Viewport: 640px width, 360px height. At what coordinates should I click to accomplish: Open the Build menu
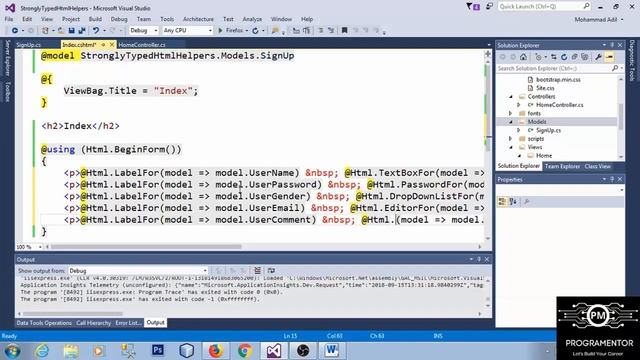[95, 19]
